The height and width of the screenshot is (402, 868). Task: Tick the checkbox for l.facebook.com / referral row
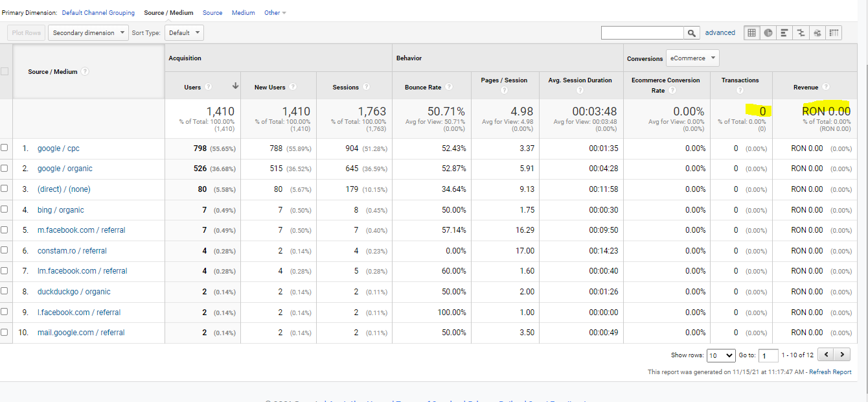click(5, 312)
